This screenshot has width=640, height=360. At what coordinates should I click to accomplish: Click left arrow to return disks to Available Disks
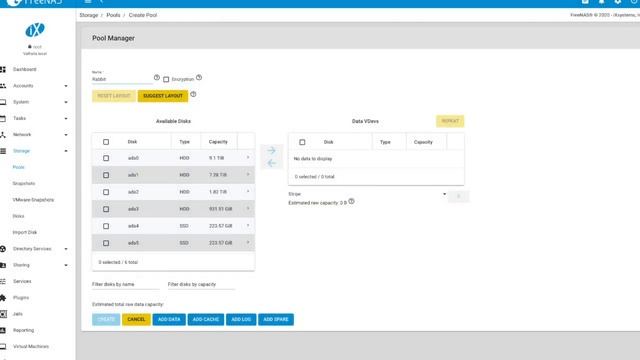tap(271, 163)
